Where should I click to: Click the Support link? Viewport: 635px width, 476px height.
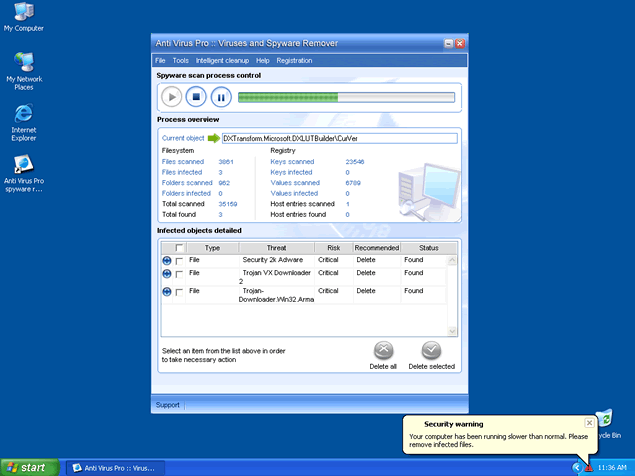[x=167, y=405]
